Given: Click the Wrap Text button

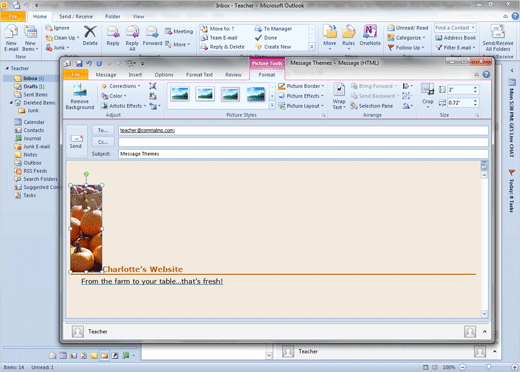Looking at the screenshot, I should click(x=339, y=97).
